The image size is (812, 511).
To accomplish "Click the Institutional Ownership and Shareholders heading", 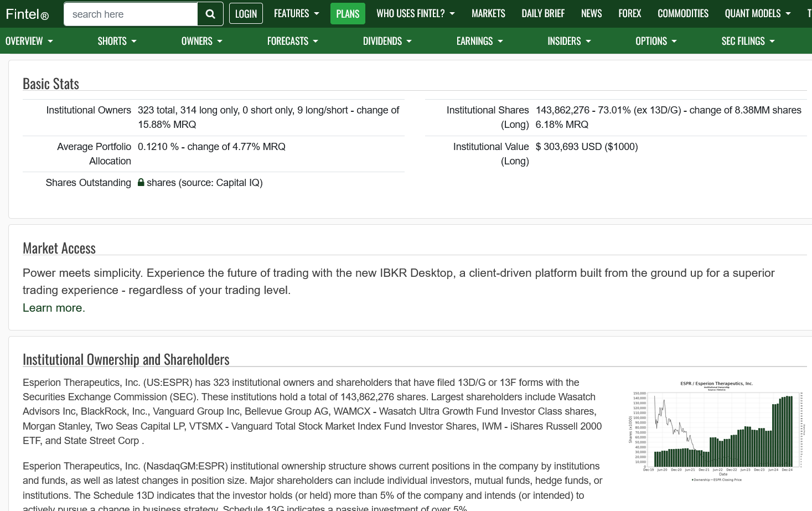I will tap(126, 359).
